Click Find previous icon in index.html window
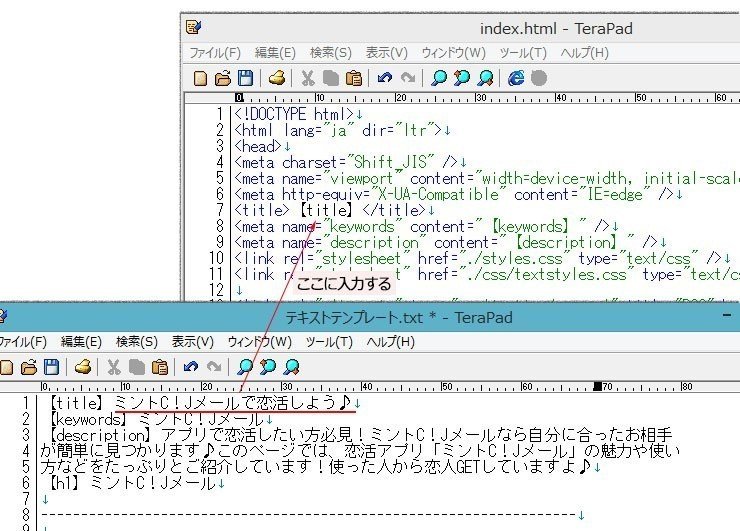 462,78
